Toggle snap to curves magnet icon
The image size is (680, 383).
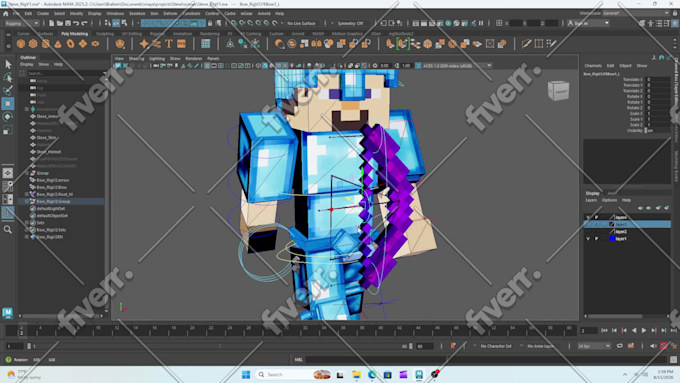242,23
